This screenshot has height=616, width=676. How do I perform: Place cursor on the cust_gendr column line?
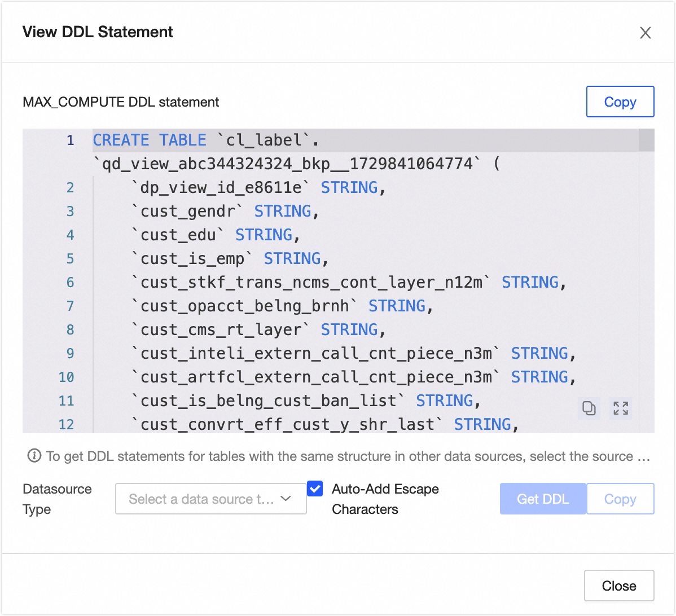click(x=192, y=212)
